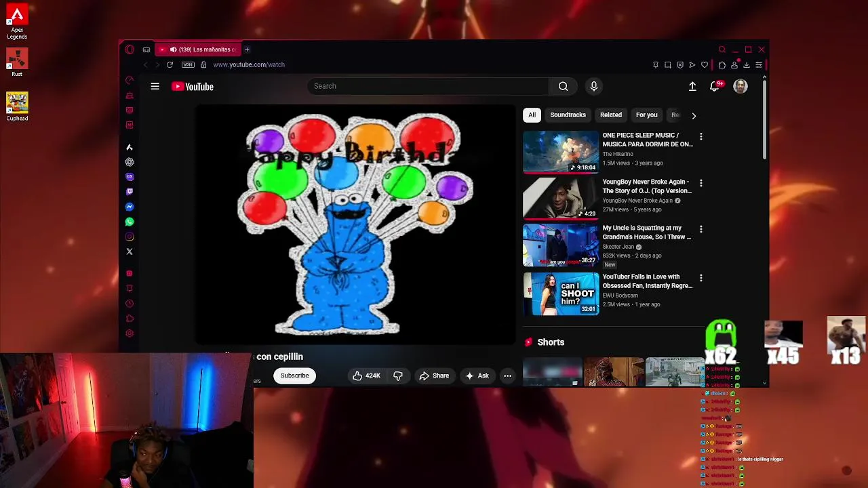Reload the YouTube page
Viewport: 868px width, 488px height.
click(170, 64)
